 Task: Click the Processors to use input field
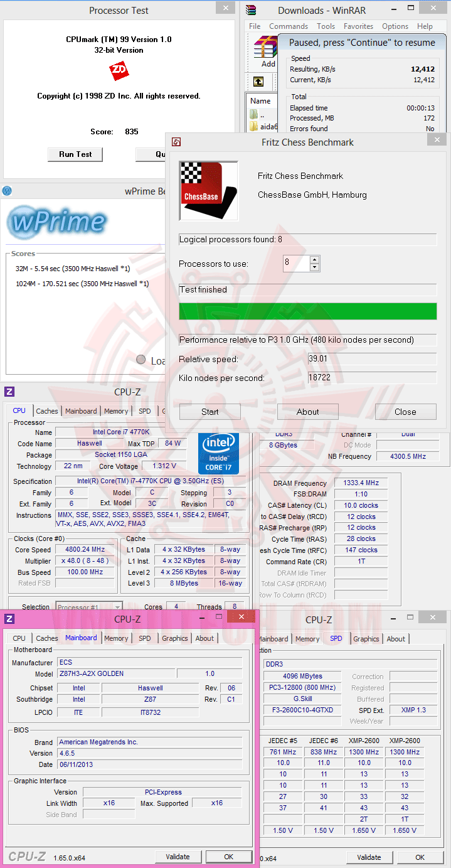pyautogui.click(x=296, y=263)
